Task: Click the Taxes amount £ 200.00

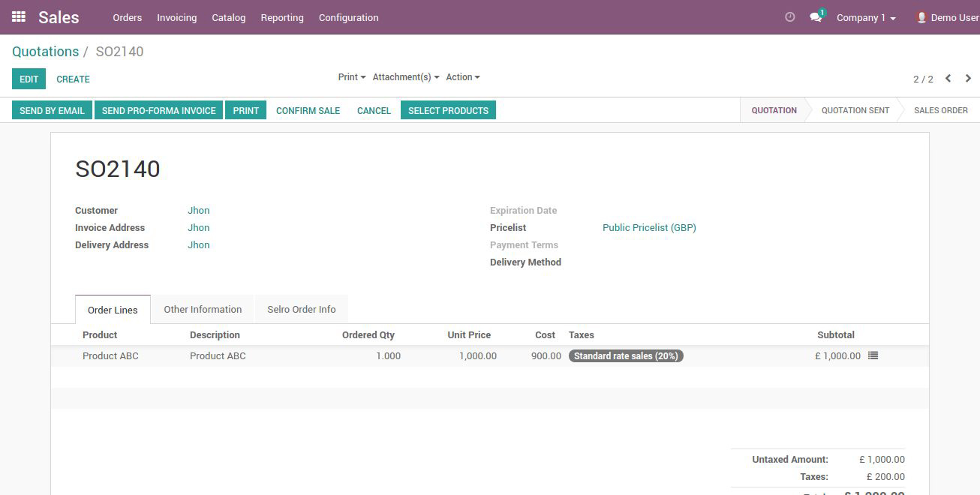Action: (x=885, y=477)
